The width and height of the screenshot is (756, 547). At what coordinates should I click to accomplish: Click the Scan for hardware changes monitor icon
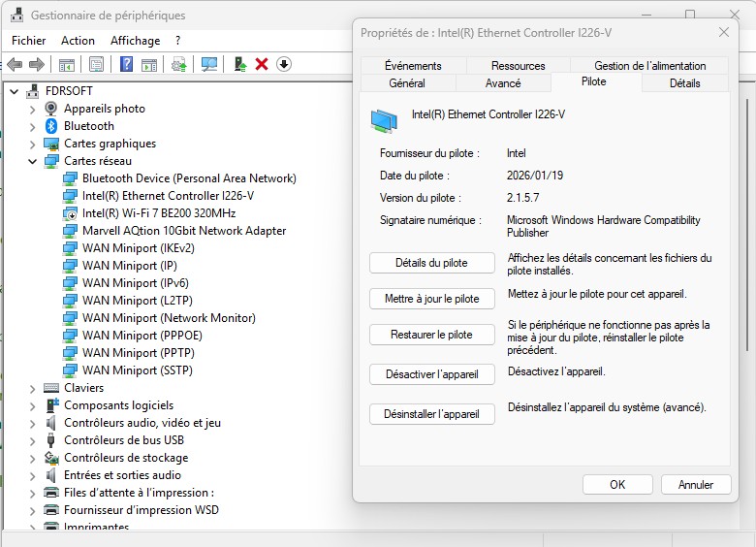coord(208,64)
